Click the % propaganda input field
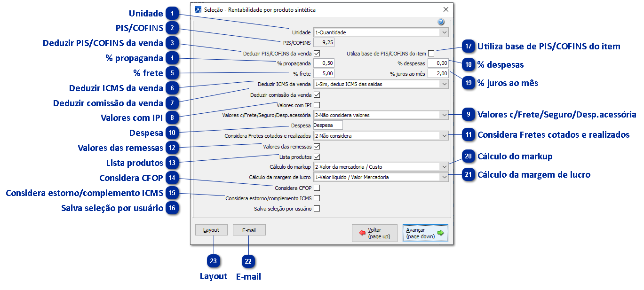 (324, 63)
